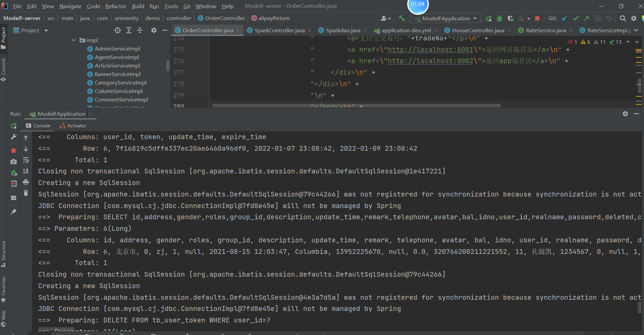Open IDE settings gear in the top toolbar
Viewport: 644px width, 335px height.
pos(634,18)
